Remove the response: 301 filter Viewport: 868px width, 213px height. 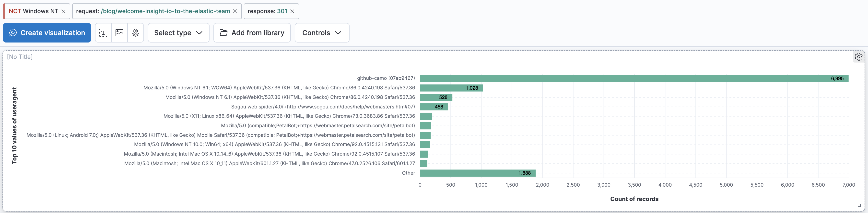point(292,11)
